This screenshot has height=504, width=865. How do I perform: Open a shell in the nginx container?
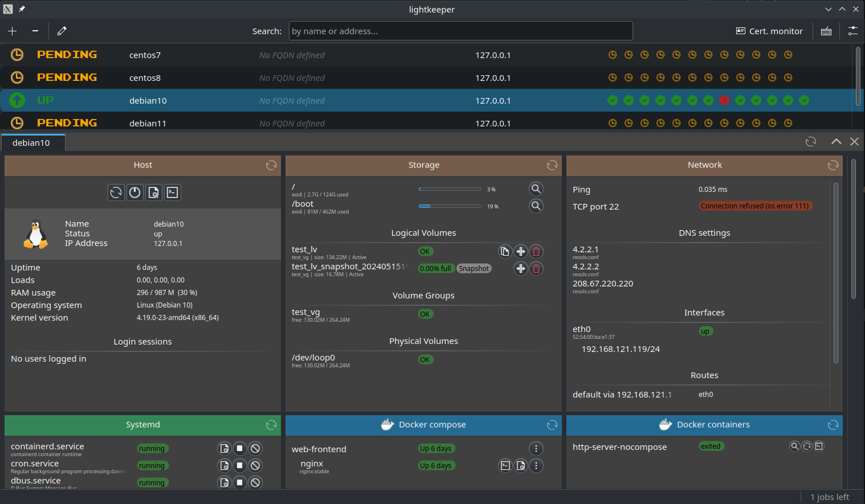click(505, 465)
